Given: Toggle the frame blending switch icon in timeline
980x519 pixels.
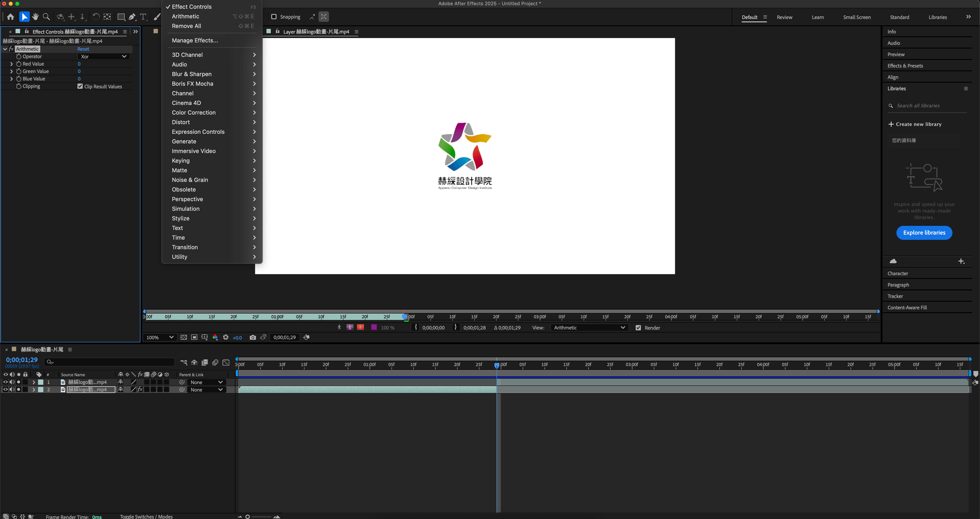Looking at the screenshot, I should coord(205,362).
